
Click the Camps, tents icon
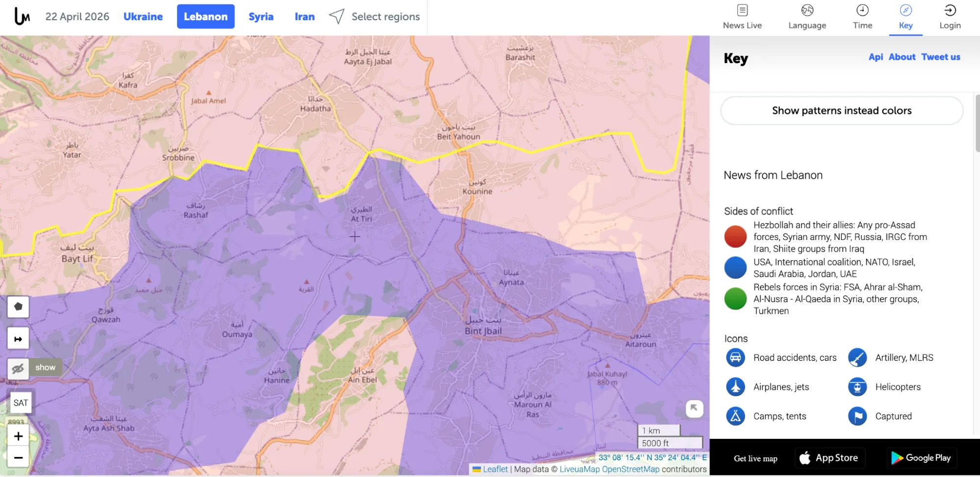(x=735, y=416)
